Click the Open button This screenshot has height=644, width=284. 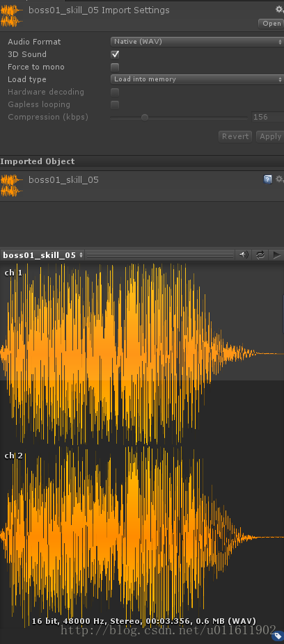coord(271,24)
